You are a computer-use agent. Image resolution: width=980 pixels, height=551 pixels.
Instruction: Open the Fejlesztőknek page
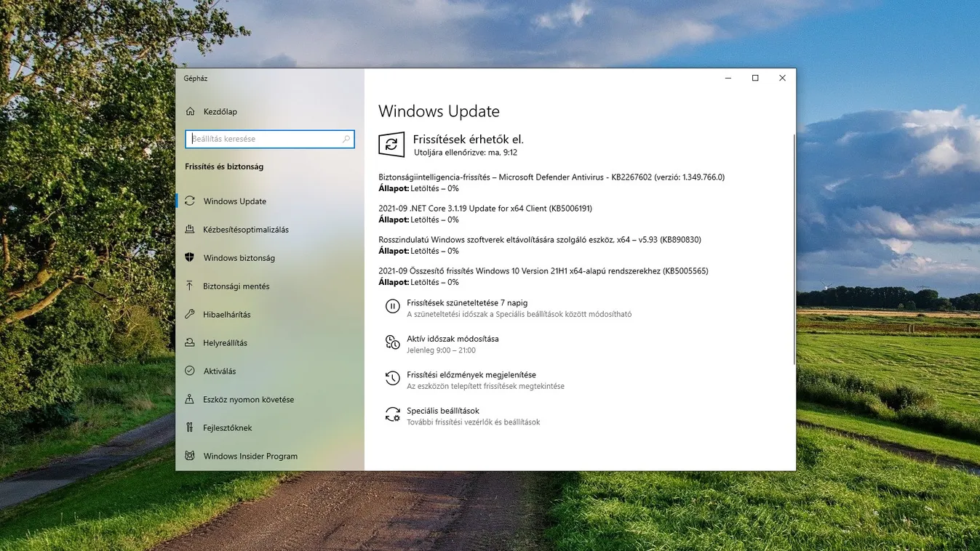[270, 427]
